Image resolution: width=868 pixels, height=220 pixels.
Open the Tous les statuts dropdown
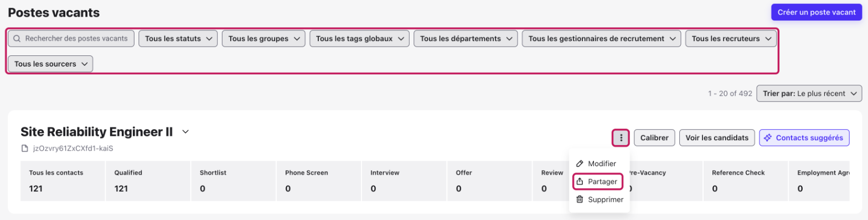click(x=178, y=39)
